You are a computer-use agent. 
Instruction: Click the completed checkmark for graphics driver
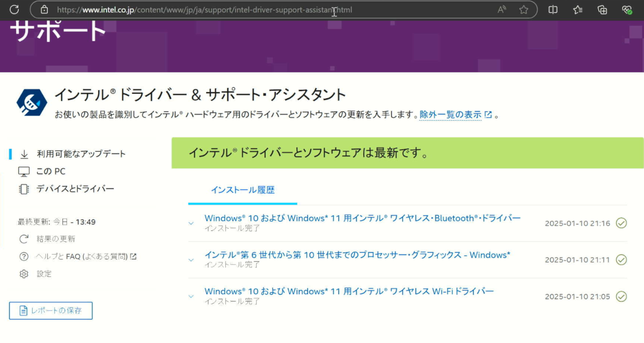[621, 259]
